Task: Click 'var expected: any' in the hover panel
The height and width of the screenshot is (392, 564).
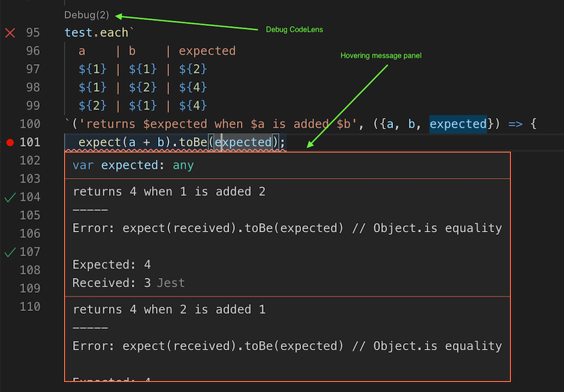Action: click(133, 165)
